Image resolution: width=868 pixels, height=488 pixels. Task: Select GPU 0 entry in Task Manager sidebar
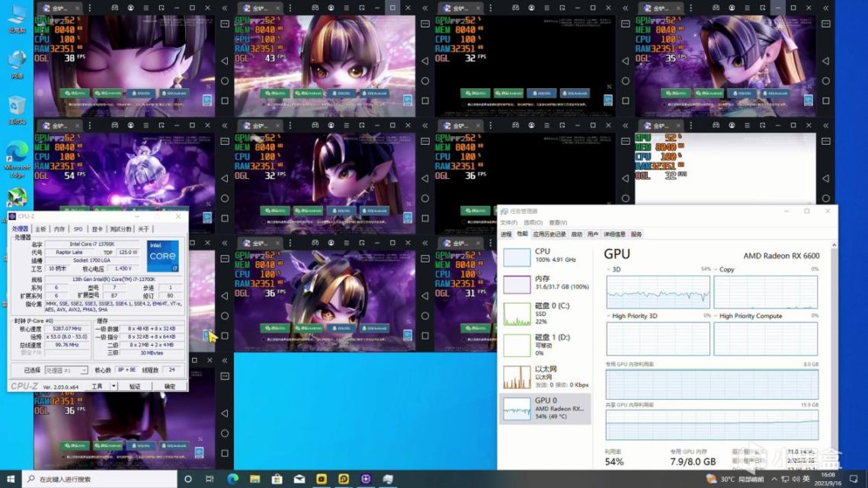tap(546, 408)
